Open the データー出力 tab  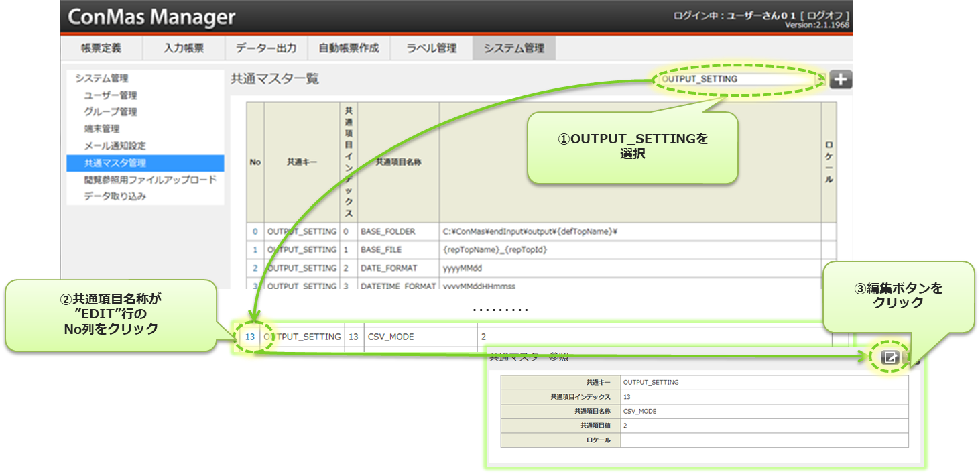[x=266, y=48]
